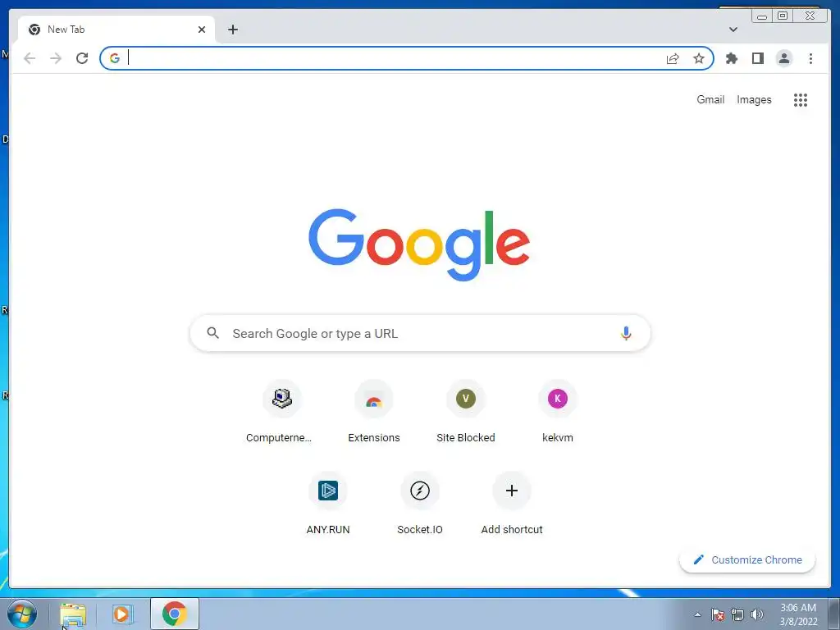Share this page icon in address bar

(x=673, y=58)
